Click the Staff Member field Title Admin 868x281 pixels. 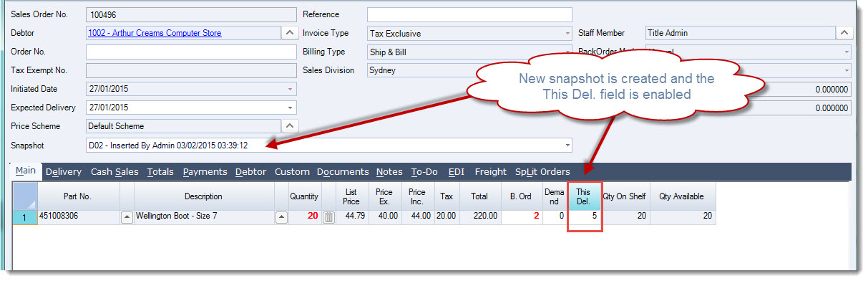740,33
